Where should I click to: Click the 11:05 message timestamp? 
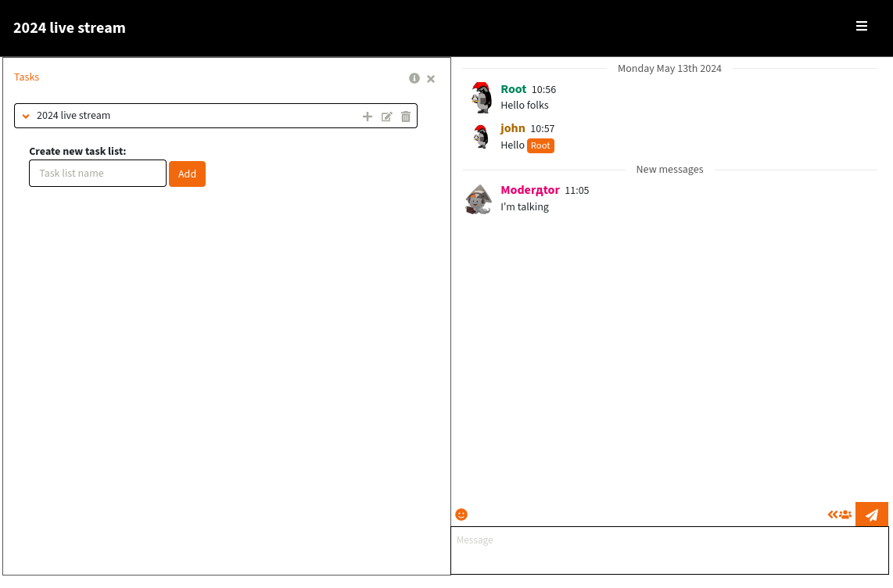click(576, 191)
